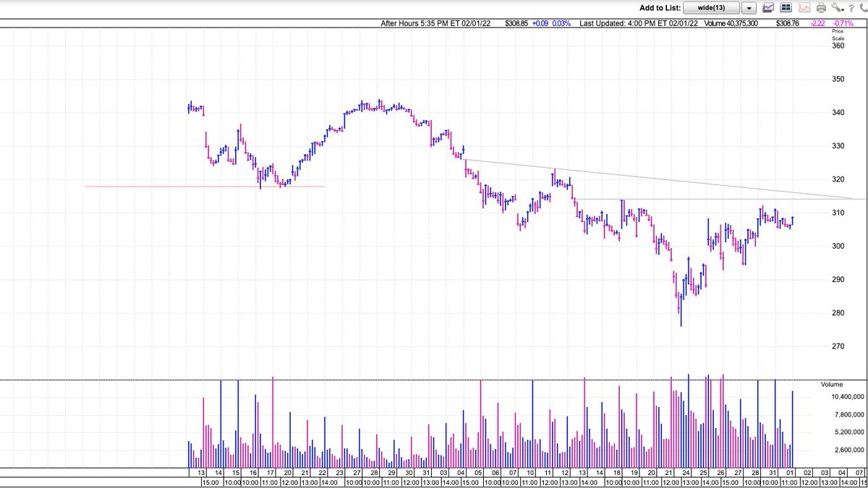This screenshot has width=868, height=488.
Task: Open help via the question mark icon
Action: point(851,7)
